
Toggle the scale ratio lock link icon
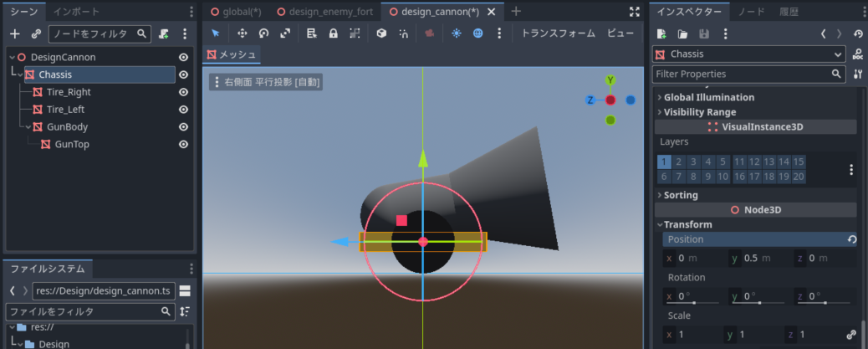click(851, 335)
